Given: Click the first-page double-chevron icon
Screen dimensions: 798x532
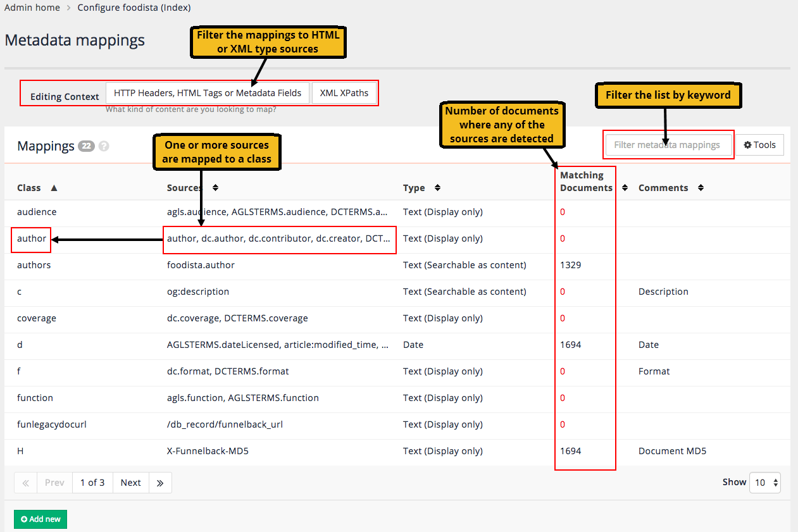Looking at the screenshot, I should (x=25, y=482).
